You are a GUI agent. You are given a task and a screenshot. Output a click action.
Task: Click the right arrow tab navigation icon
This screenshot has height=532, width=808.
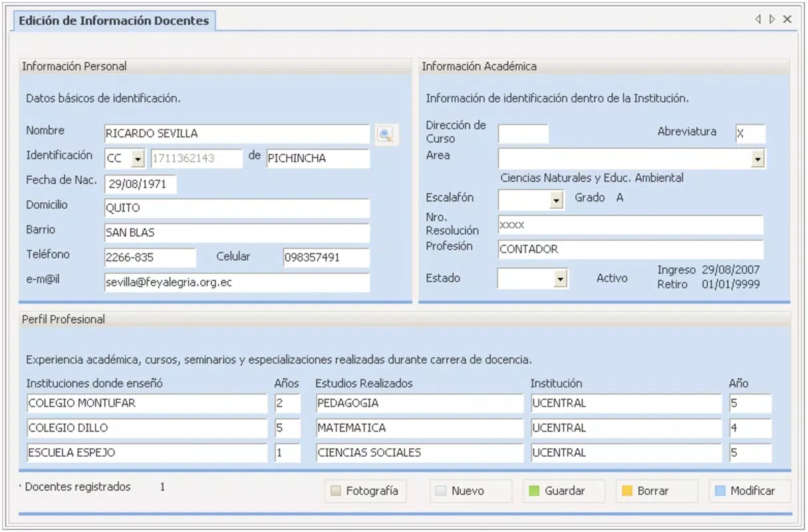pyautogui.click(x=772, y=19)
